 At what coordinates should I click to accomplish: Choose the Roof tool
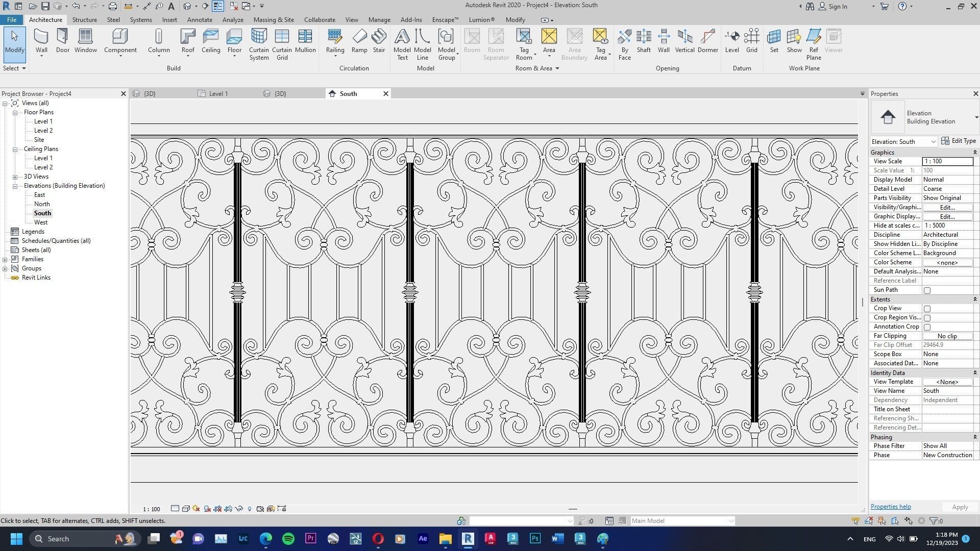188,41
